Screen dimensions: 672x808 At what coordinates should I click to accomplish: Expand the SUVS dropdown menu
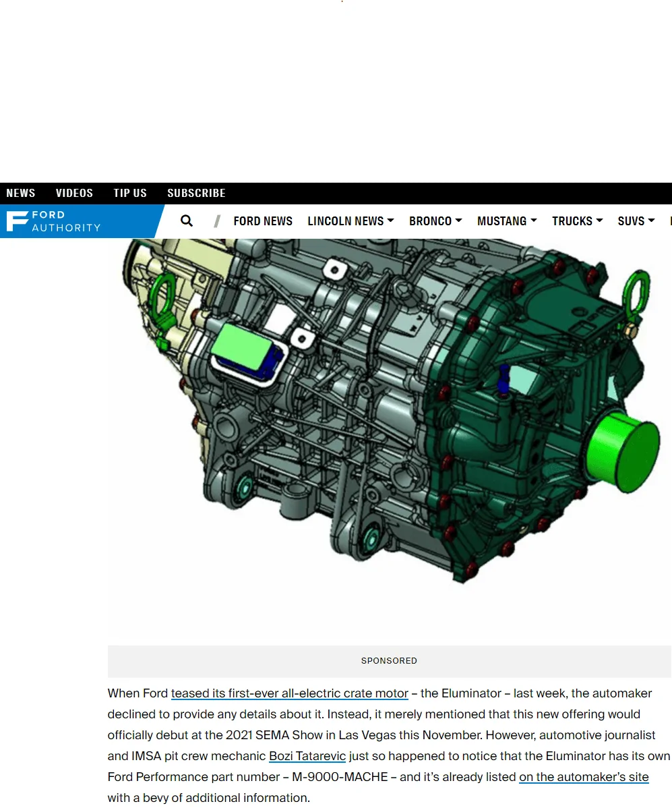[x=636, y=221]
